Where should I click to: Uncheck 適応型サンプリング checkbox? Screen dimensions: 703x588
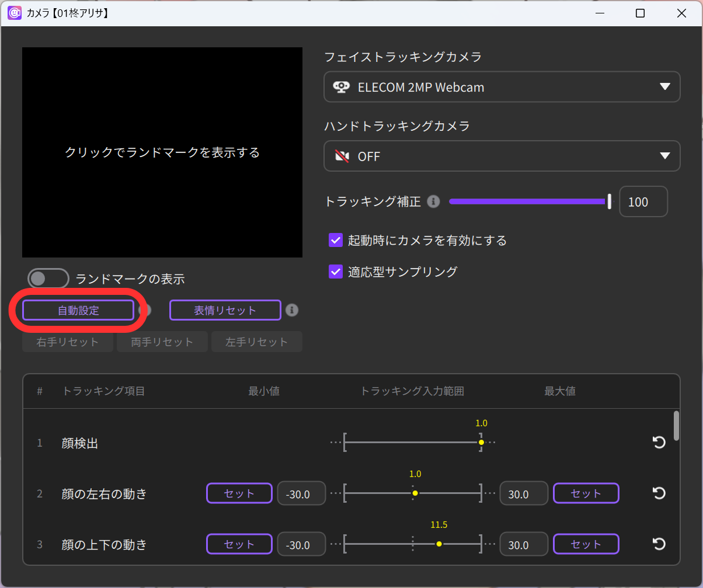click(x=335, y=272)
